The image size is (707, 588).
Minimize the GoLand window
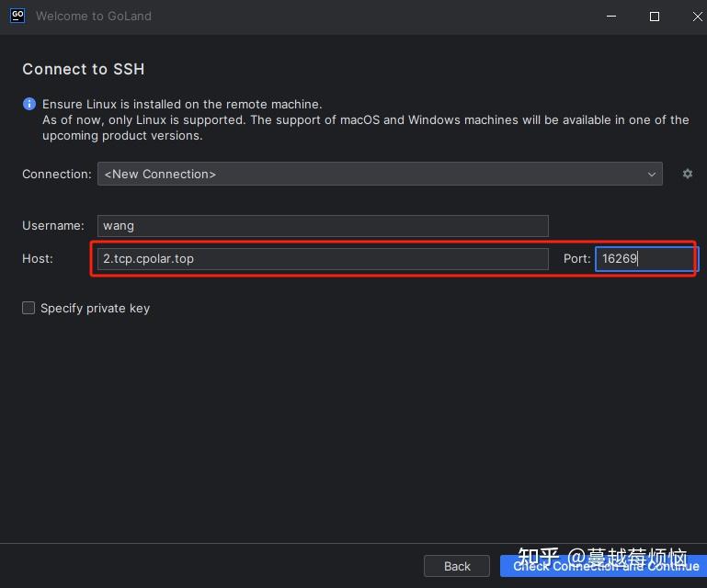point(611,17)
